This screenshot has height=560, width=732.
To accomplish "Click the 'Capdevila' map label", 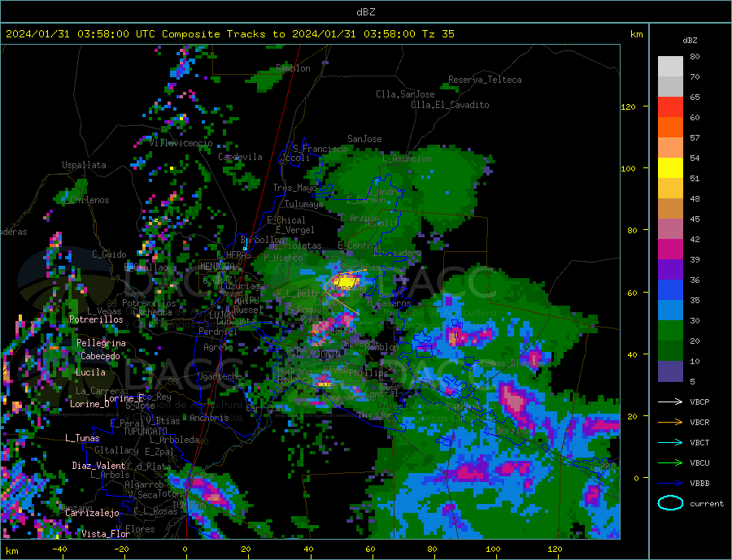I will click(240, 157).
